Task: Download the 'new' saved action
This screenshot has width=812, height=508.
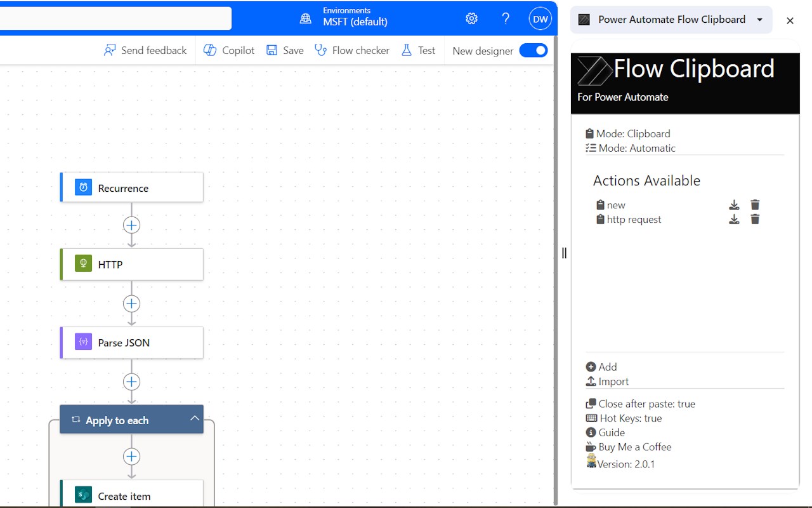Action: pos(734,205)
